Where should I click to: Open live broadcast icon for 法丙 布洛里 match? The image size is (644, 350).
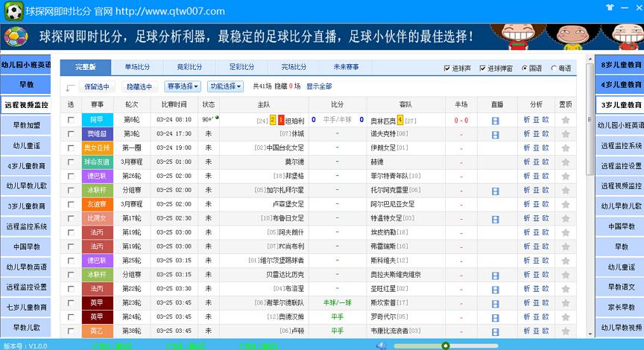tap(496, 288)
